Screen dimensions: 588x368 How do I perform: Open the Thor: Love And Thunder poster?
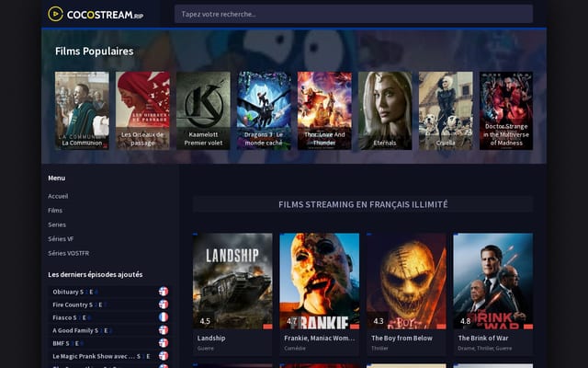point(324,110)
